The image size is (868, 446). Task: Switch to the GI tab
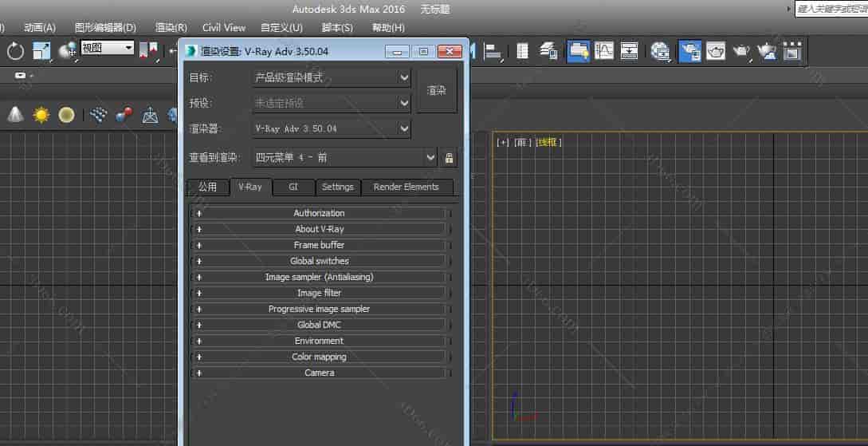(293, 187)
